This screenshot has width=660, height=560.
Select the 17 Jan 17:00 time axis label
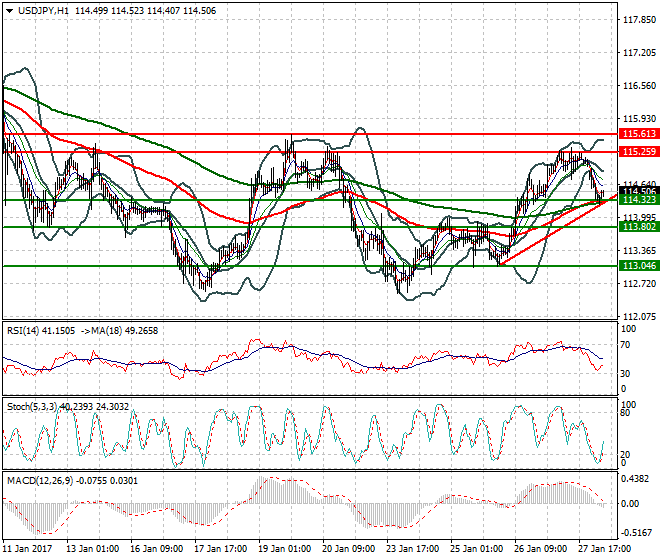[221, 549]
